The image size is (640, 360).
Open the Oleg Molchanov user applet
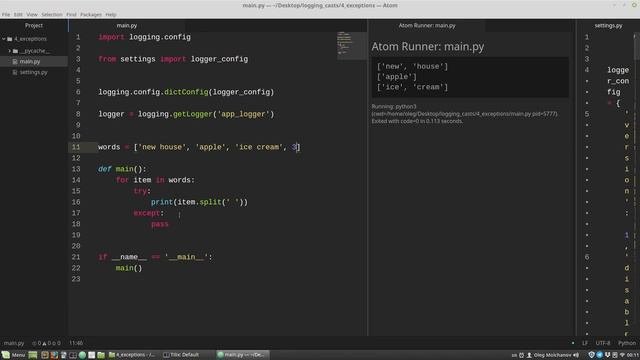[549, 355]
